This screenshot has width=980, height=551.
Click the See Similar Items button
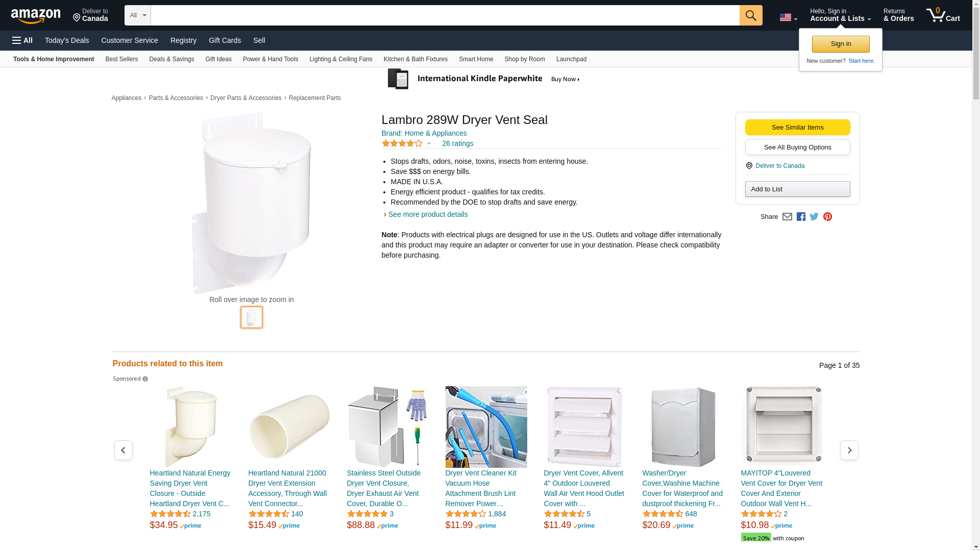797,128
